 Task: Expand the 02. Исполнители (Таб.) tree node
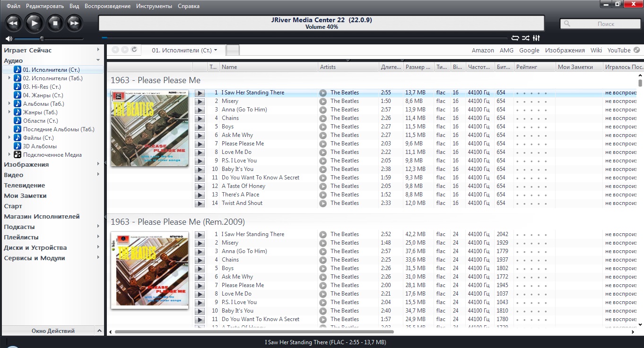9,78
